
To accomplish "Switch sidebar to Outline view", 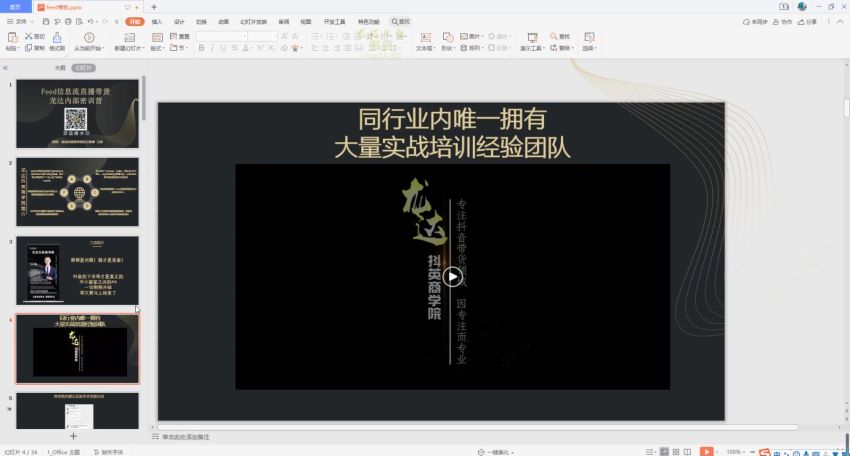I will click(60, 68).
